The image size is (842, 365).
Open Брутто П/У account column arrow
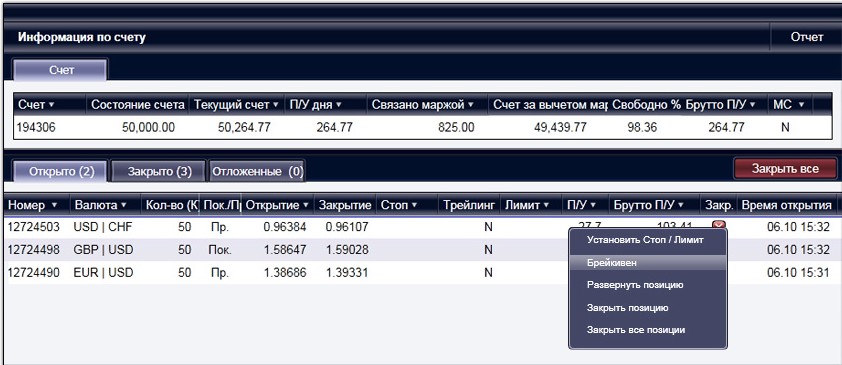tap(752, 105)
